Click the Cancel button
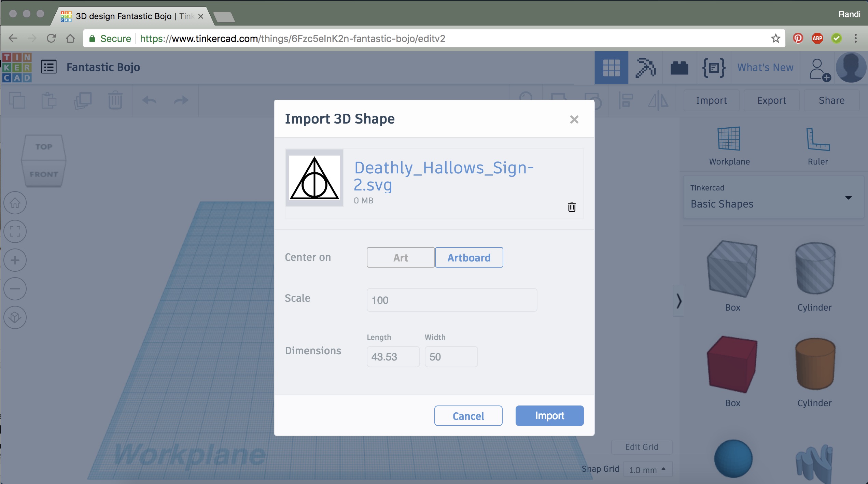868x484 pixels. pos(468,416)
